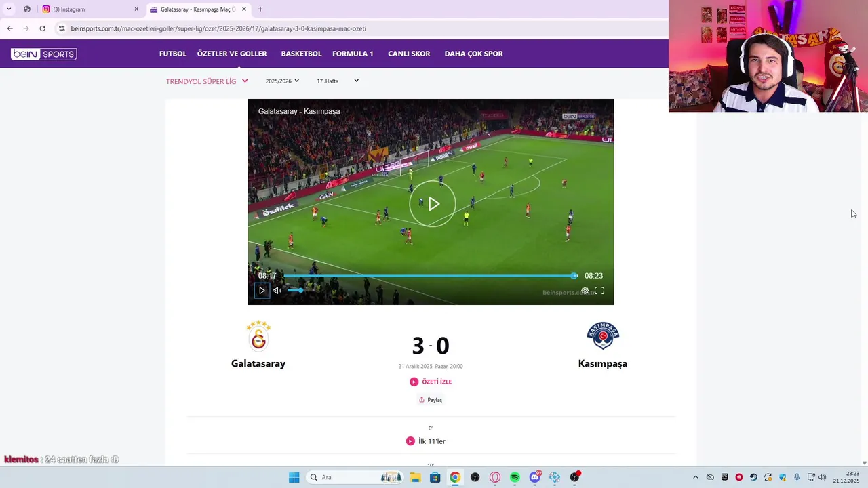868x488 pixels.
Task: Click the Galatasaray club crest
Action: [x=258, y=335]
